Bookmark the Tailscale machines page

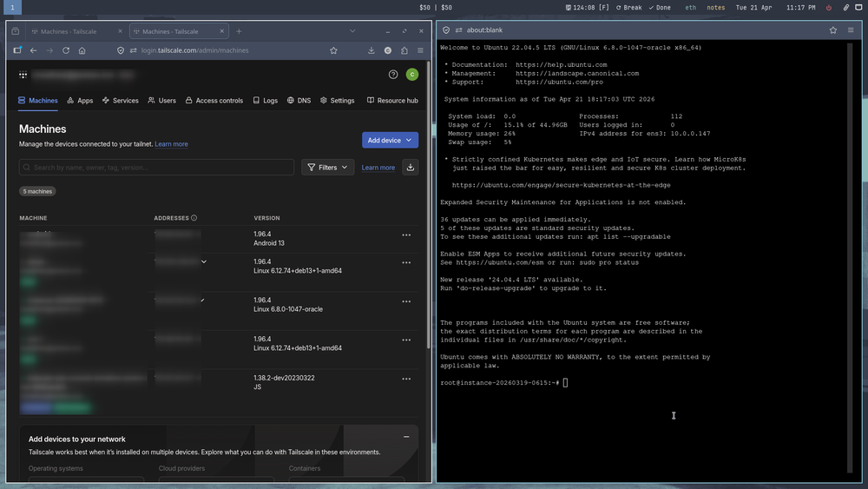[333, 50]
